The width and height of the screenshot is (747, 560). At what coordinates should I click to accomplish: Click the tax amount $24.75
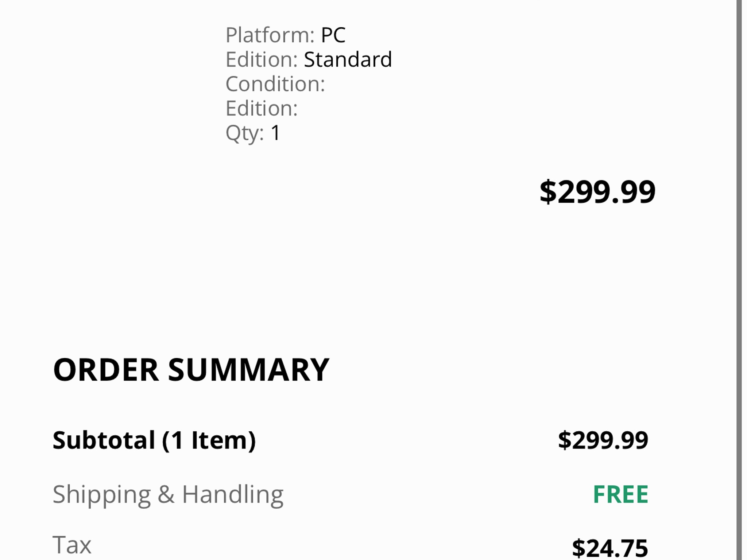point(610,548)
